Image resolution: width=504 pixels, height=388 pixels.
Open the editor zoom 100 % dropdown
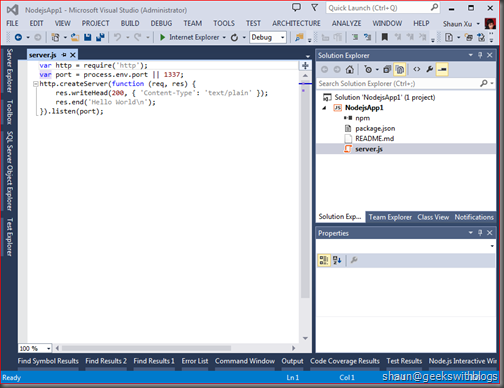[x=48, y=348]
